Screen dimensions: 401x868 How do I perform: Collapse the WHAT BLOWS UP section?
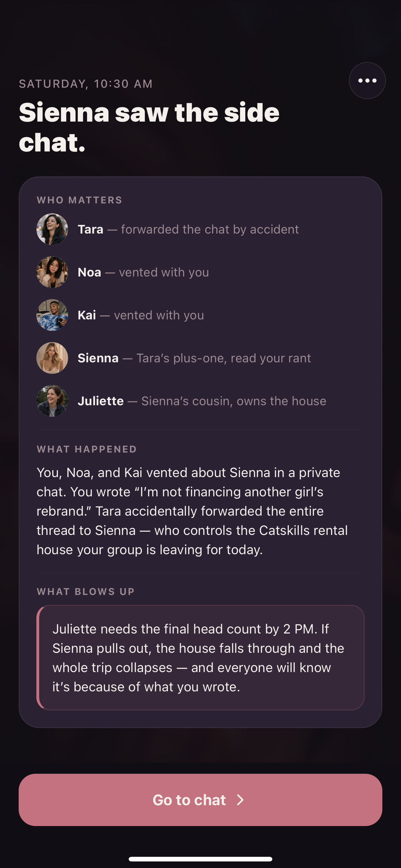point(85,591)
